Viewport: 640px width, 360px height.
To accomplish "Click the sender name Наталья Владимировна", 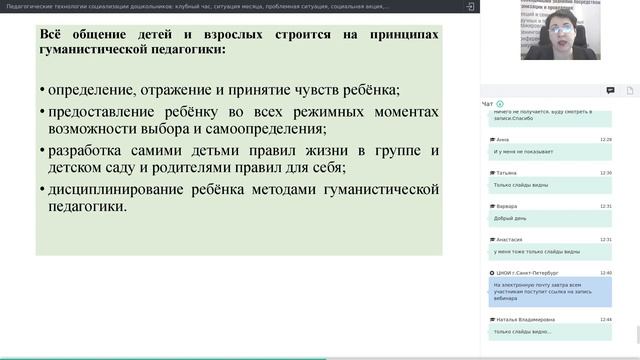I will point(525,320).
